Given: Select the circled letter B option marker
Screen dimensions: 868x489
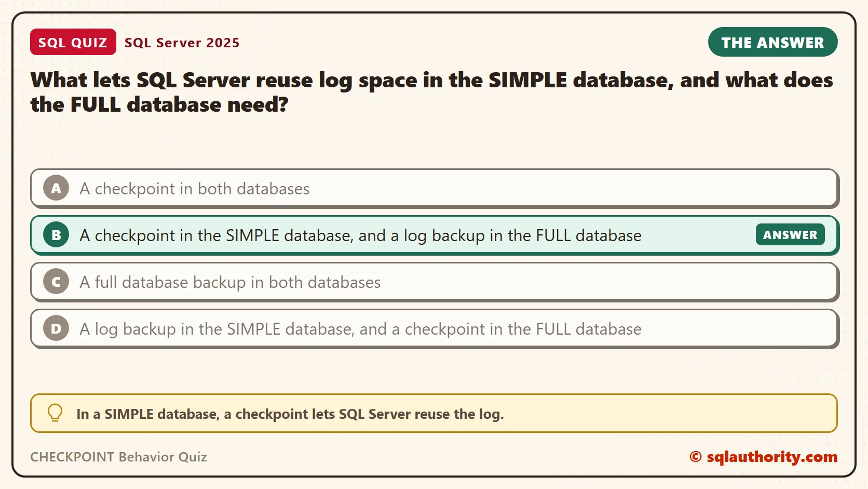Looking at the screenshot, I should click(56, 235).
